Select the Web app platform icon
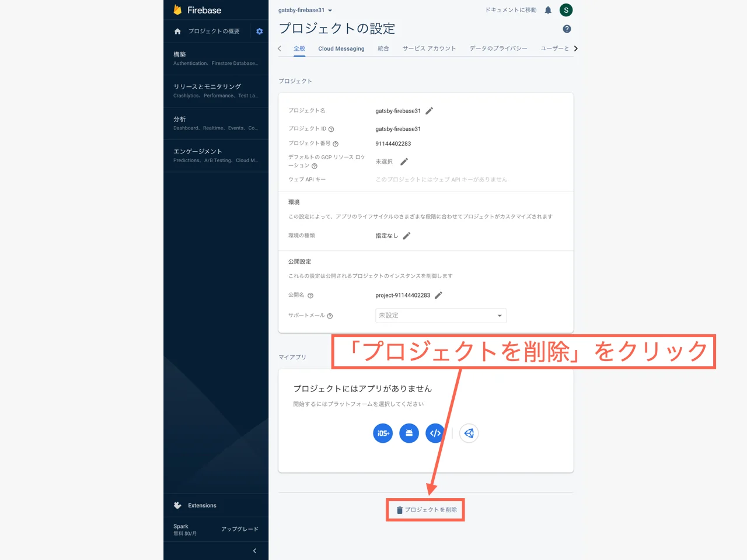This screenshot has width=747, height=560. point(435,433)
